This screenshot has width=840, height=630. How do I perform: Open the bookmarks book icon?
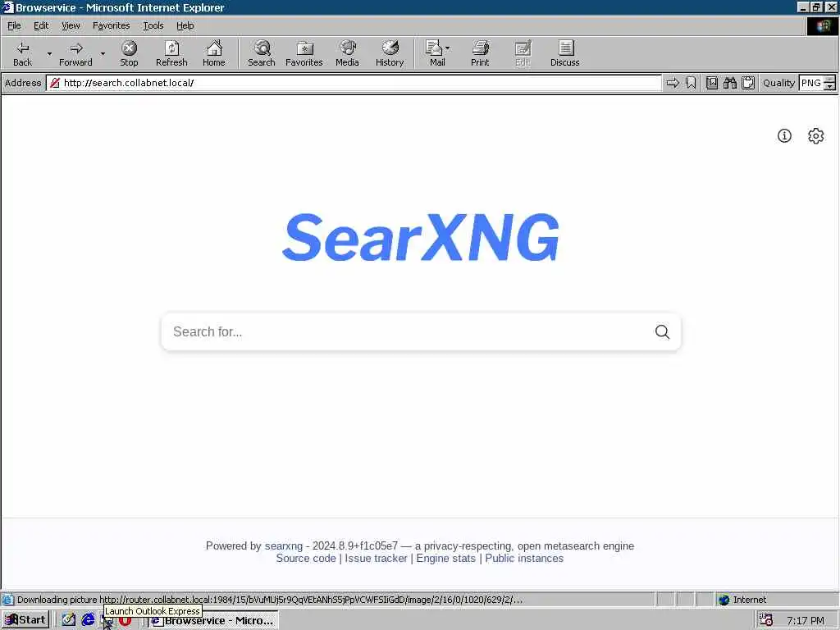pos(711,83)
